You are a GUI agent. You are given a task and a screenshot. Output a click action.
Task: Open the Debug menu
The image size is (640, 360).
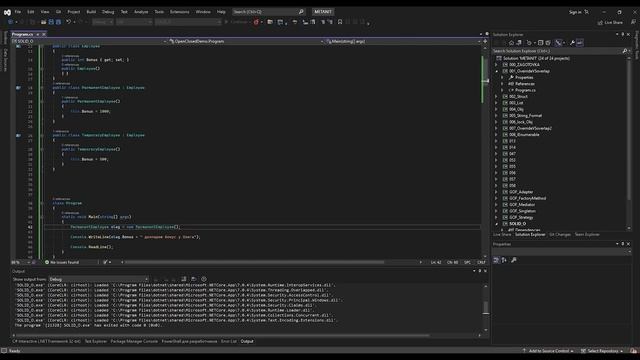(108, 12)
